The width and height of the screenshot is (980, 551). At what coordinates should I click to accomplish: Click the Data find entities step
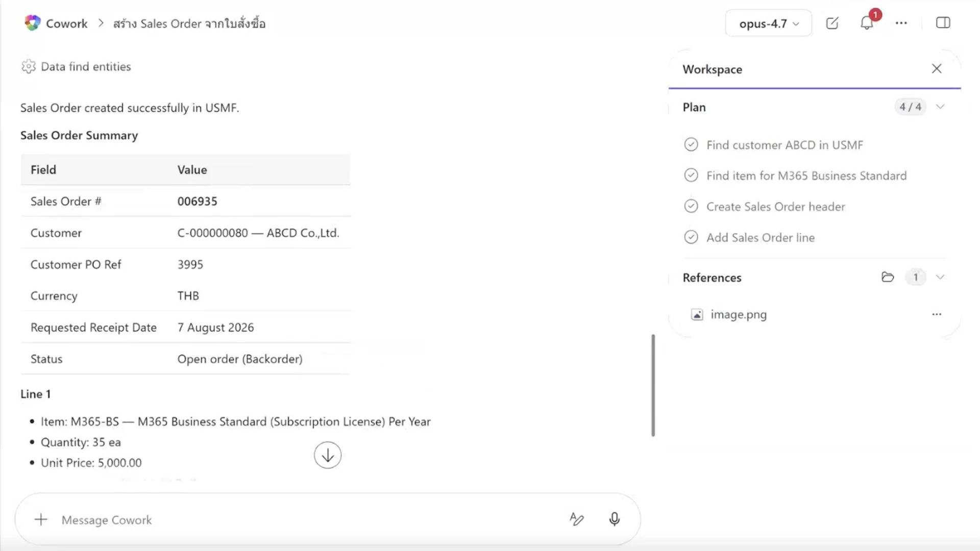pyautogui.click(x=86, y=67)
